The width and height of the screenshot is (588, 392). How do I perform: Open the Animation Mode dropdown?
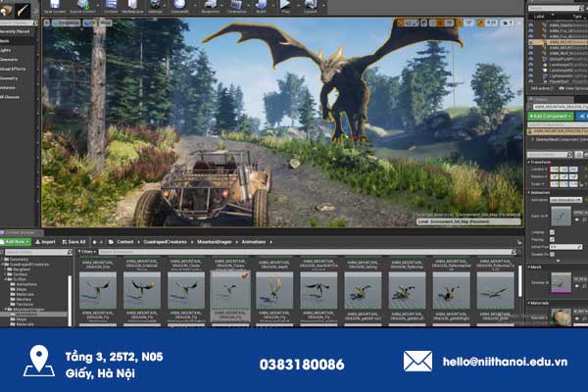(x=565, y=200)
